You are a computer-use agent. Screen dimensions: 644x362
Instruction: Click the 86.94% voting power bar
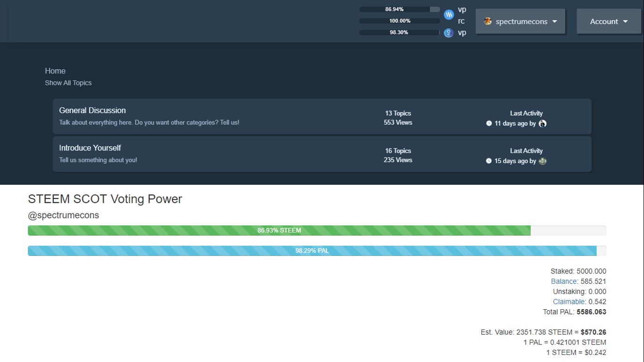[x=399, y=9]
